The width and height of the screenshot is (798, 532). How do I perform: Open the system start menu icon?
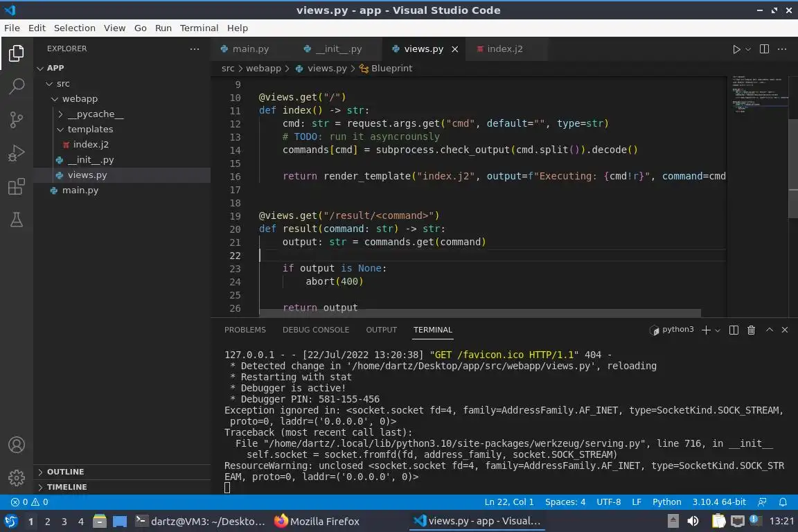(10, 521)
